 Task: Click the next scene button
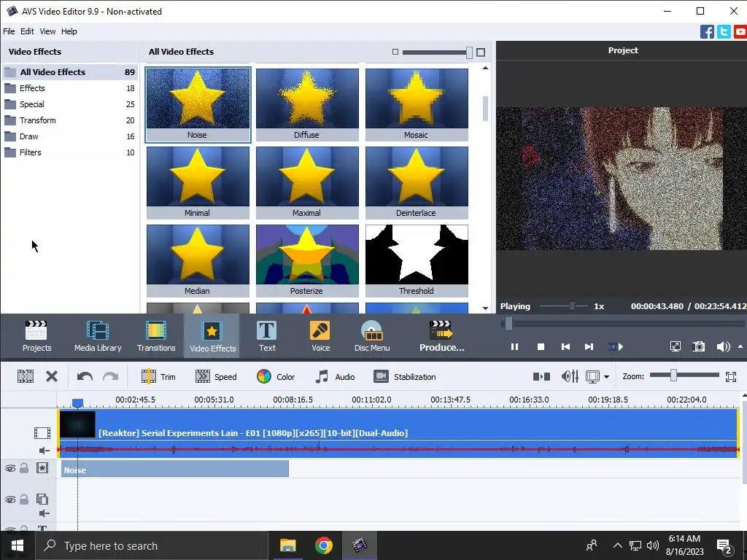coord(616,346)
